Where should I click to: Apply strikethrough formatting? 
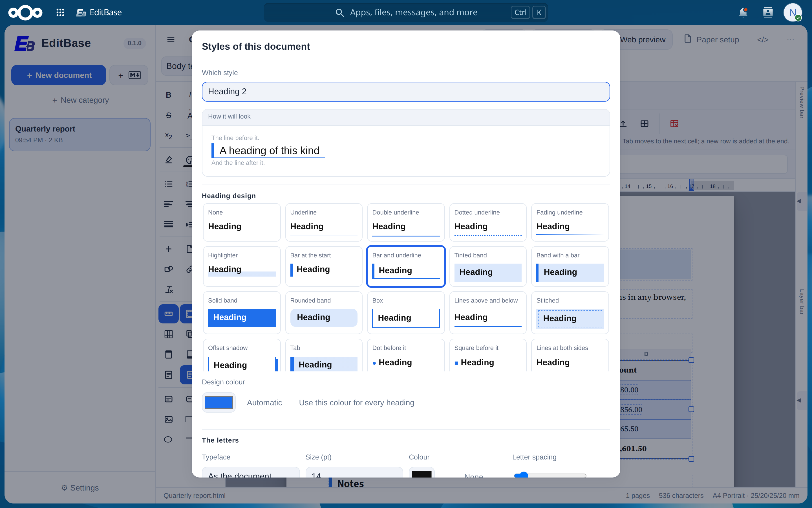click(x=168, y=116)
